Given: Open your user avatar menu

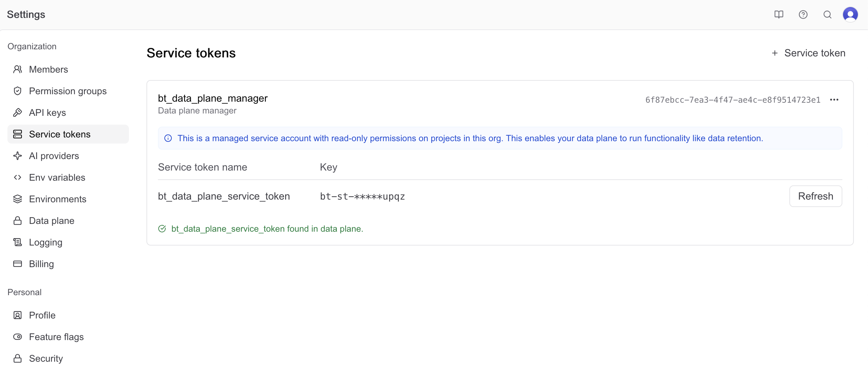Looking at the screenshot, I should (x=850, y=15).
